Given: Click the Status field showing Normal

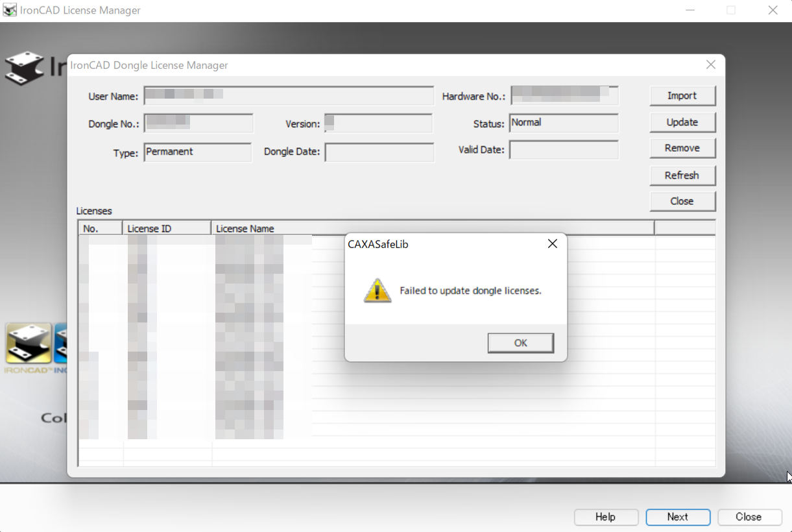Looking at the screenshot, I should pyautogui.click(x=564, y=123).
